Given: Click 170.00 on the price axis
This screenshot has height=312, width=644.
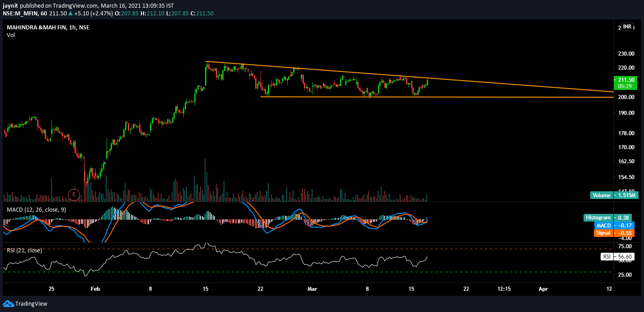Looking at the screenshot, I should pyautogui.click(x=626, y=147).
